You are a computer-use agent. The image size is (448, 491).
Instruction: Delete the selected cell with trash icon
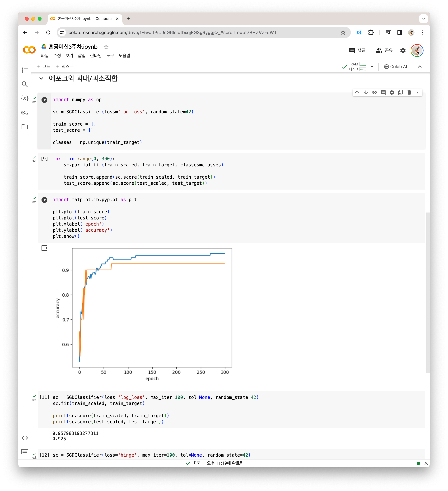(x=409, y=93)
